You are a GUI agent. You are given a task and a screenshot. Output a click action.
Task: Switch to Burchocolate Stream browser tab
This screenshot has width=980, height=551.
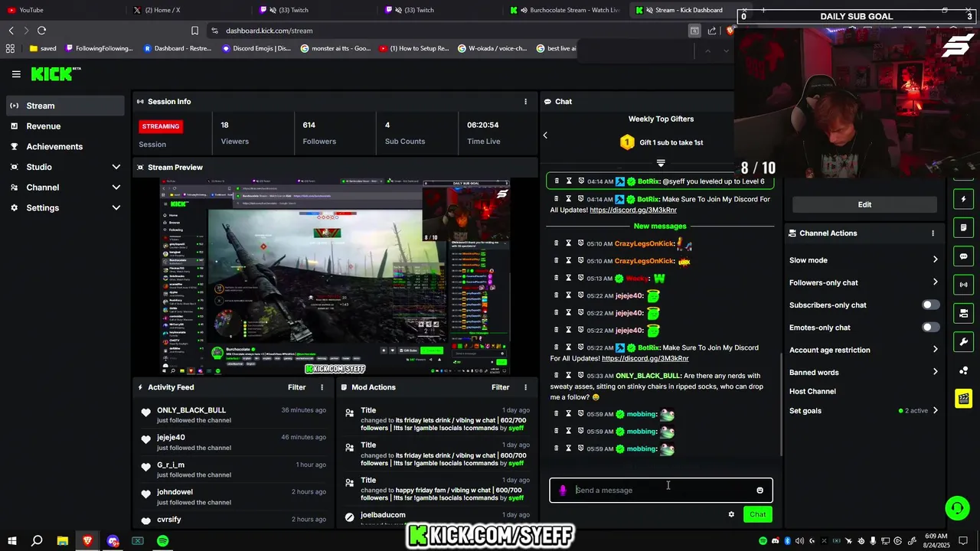point(567,10)
